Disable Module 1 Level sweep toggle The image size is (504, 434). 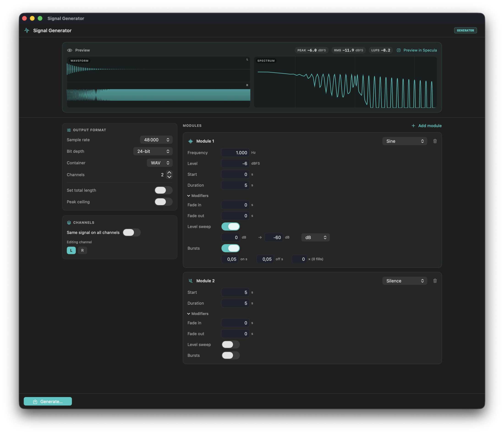[x=231, y=227]
